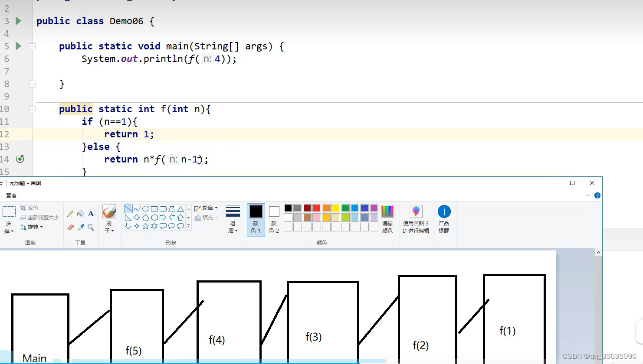Select the Eraser tool
The height and width of the screenshot is (364, 643).
pyautogui.click(x=70, y=227)
